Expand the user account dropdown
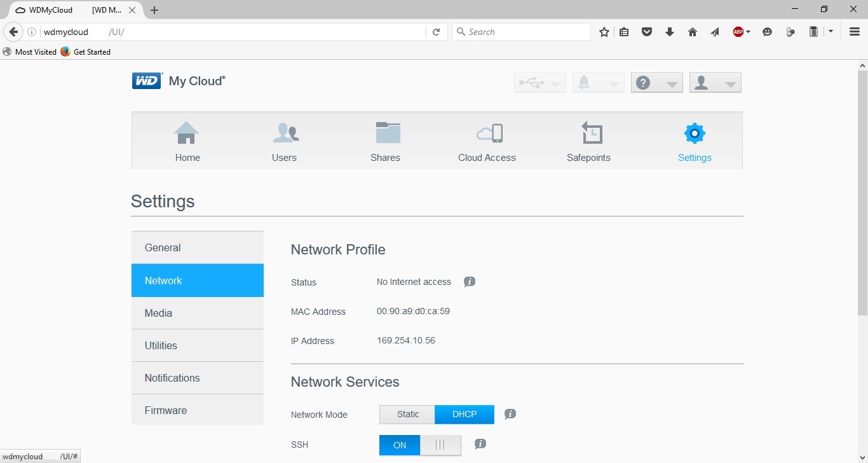This screenshot has height=463, width=868. (x=715, y=83)
